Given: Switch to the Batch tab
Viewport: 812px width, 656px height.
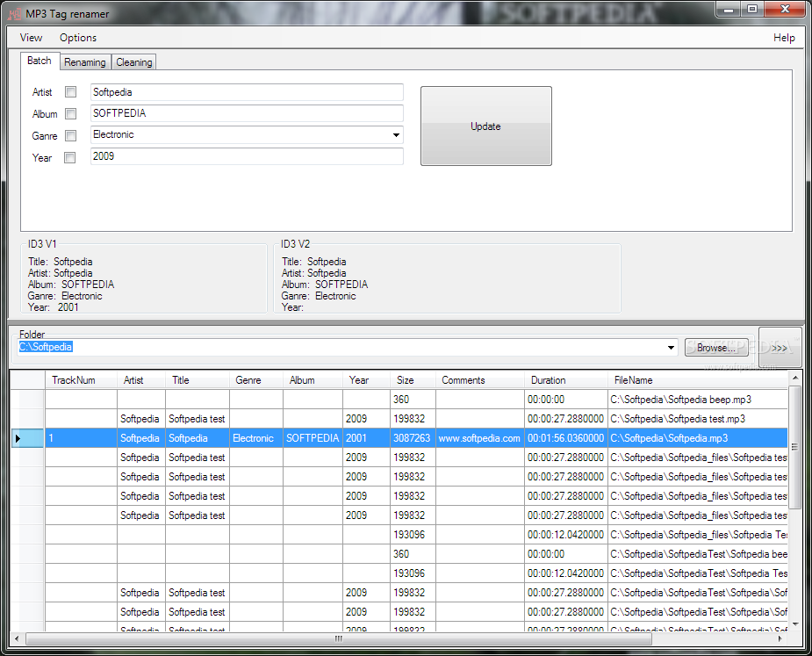Looking at the screenshot, I should coord(40,61).
